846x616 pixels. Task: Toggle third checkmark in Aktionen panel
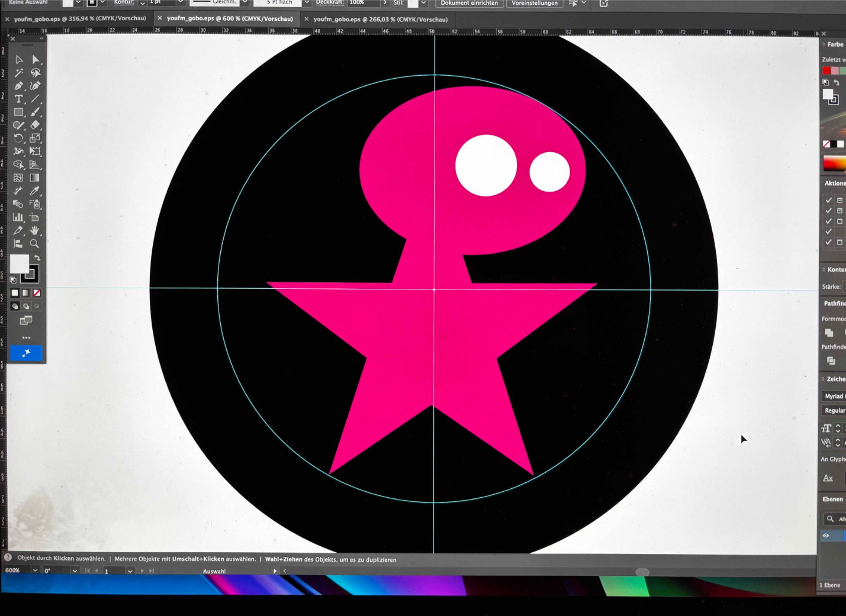pos(828,221)
